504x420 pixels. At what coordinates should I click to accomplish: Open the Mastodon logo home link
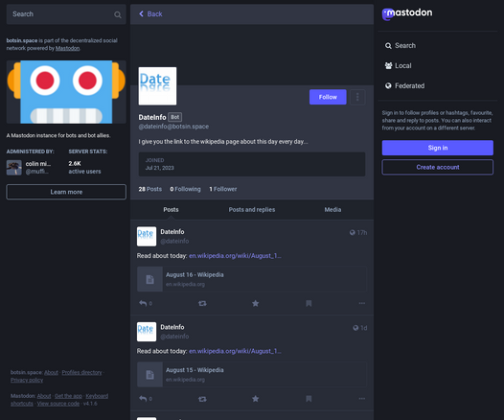point(407,13)
